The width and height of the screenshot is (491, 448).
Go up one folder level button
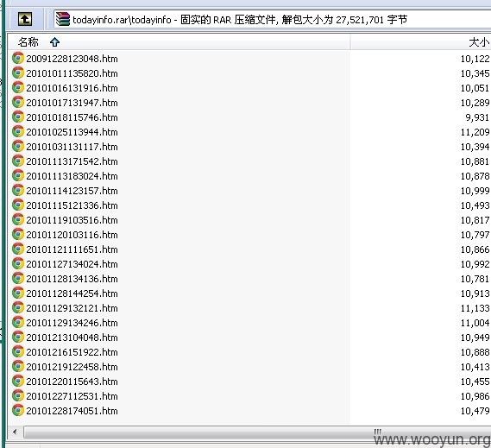point(25,19)
